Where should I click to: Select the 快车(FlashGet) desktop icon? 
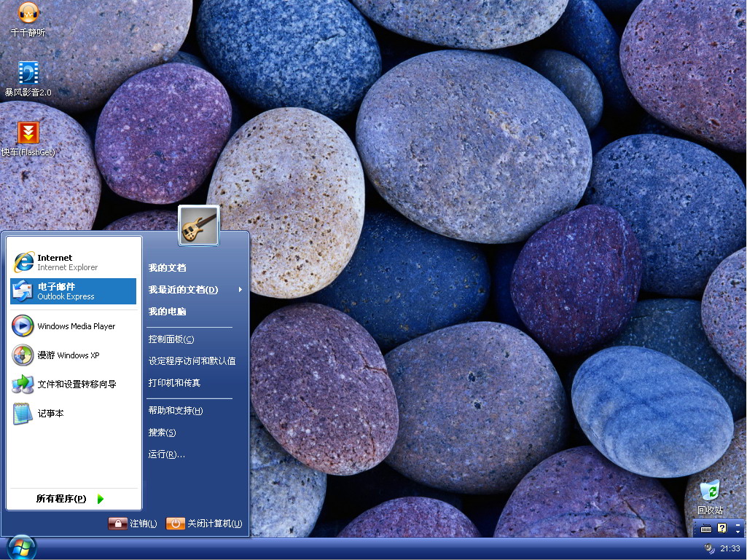point(28,139)
